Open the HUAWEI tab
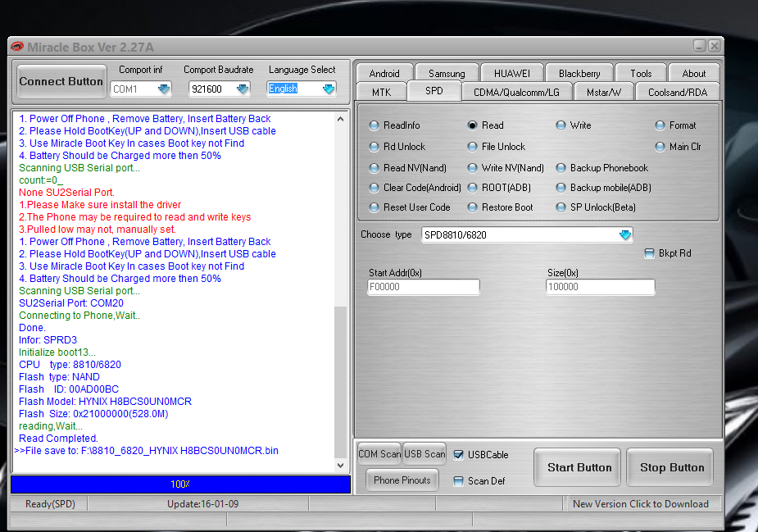The height and width of the screenshot is (532, 758). 512,74
